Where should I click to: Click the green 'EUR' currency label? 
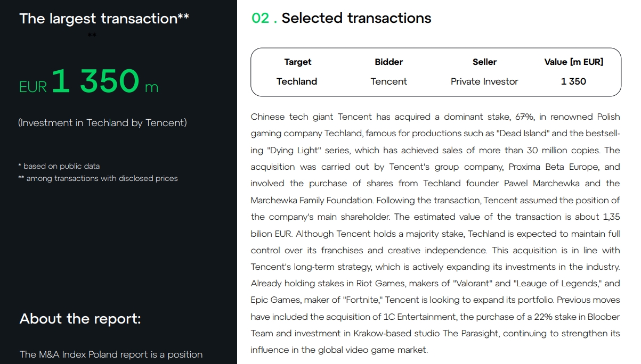tap(33, 87)
